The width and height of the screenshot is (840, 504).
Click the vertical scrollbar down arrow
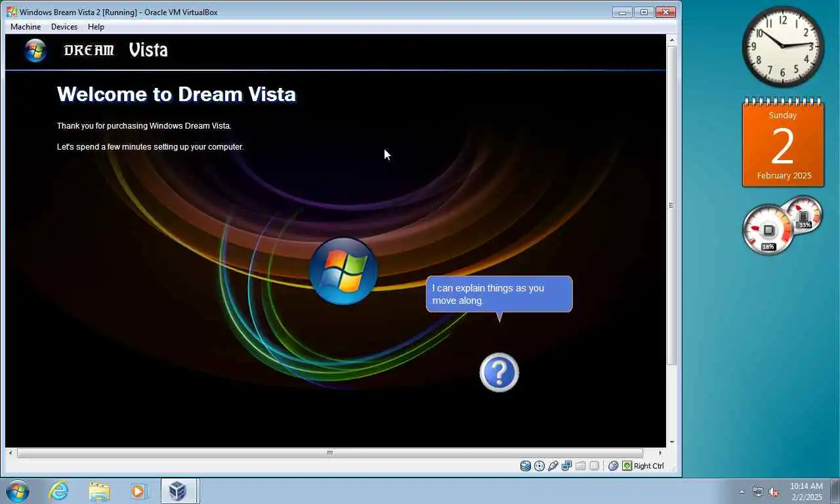(x=671, y=442)
